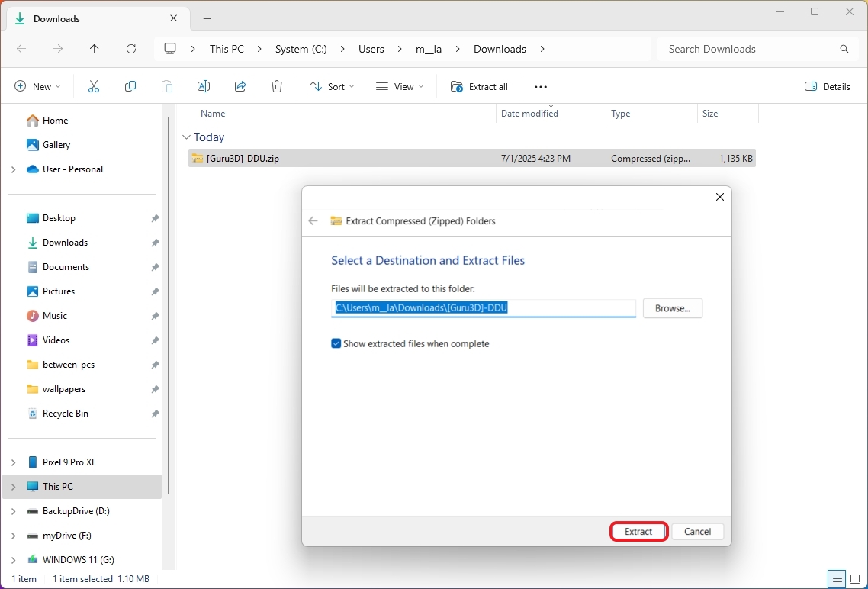Open Home in navigation pane
Image resolution: width=868 pixels, height=589 pixels.
56,120
